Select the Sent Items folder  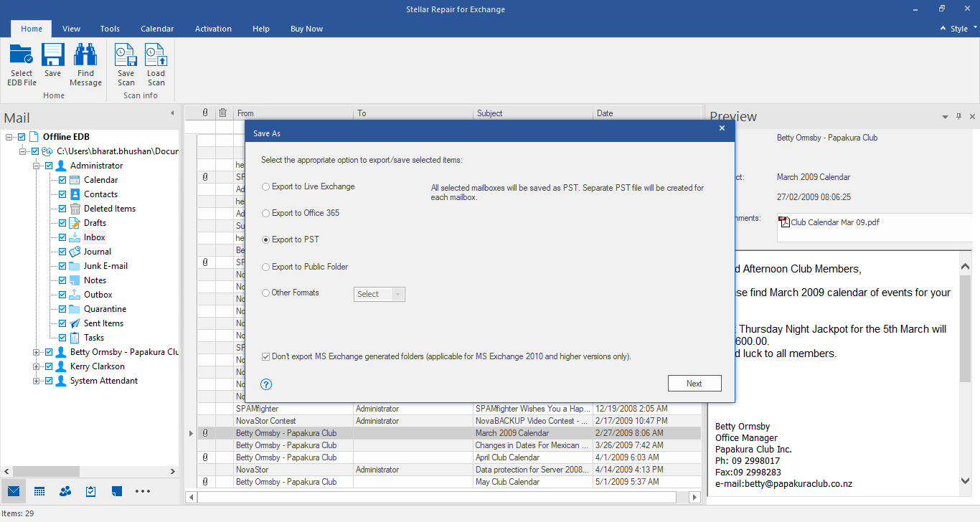click(103, 323)
